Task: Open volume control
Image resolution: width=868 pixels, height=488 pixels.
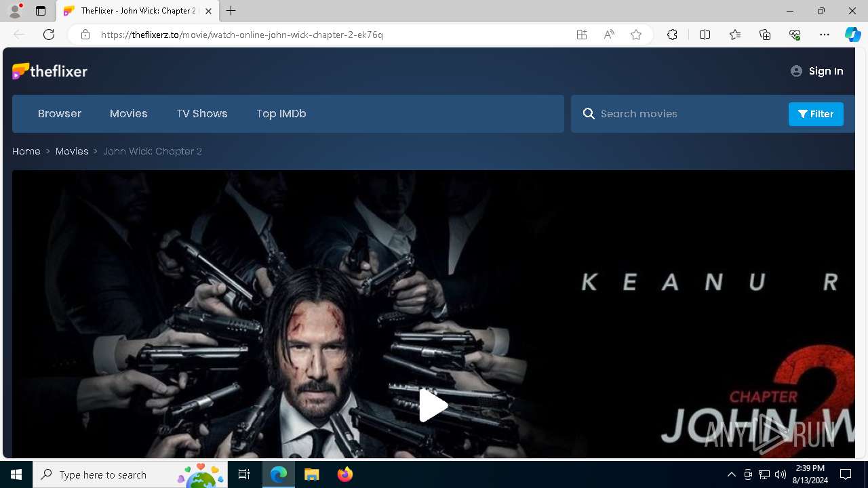Action: pyautogui.click(x=781, y=474)
